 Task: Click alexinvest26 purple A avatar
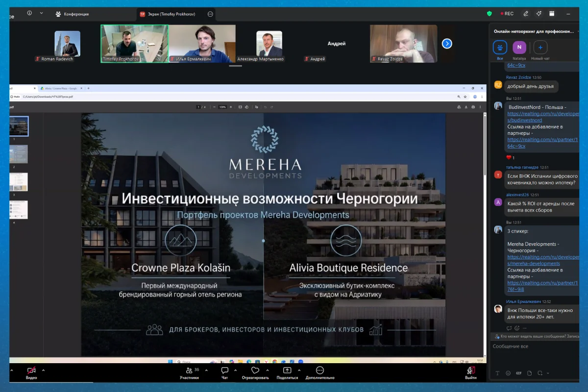pyautogui.click(x=498, y=202)
